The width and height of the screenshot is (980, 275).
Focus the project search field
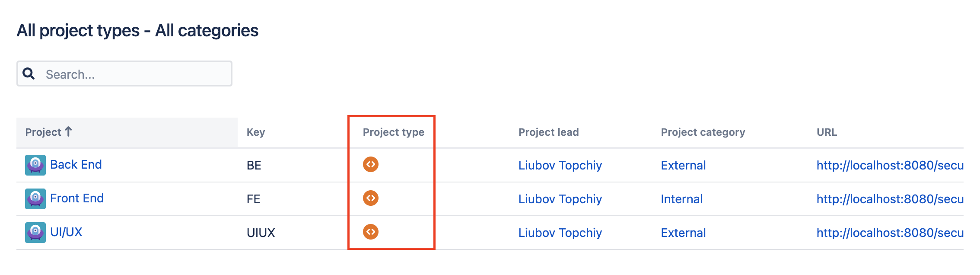click(134, 74)
